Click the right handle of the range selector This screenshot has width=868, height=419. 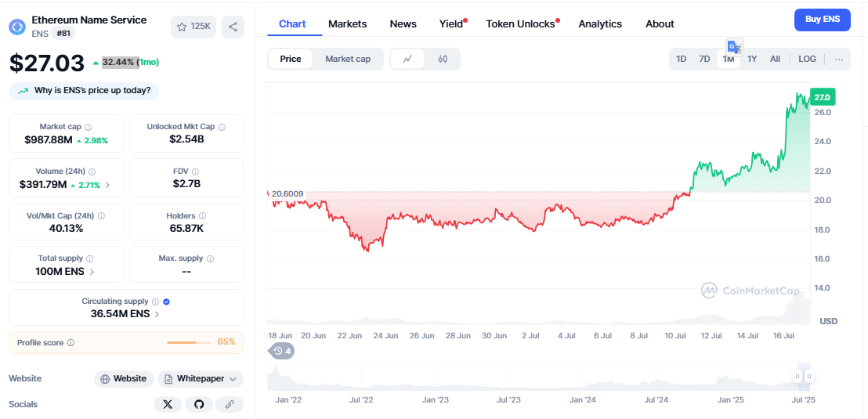click(809, 377)
